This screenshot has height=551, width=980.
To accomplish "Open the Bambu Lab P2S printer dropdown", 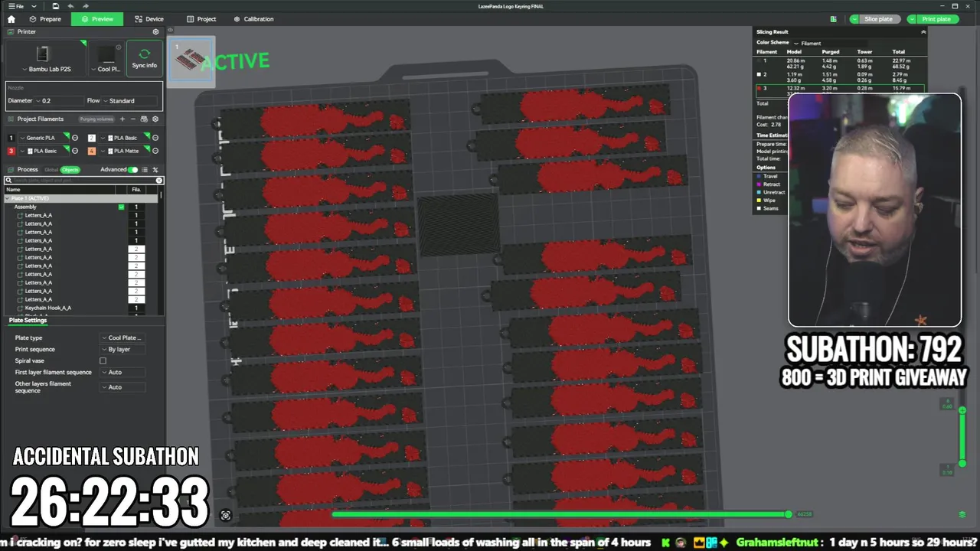I will pos(46,69).
